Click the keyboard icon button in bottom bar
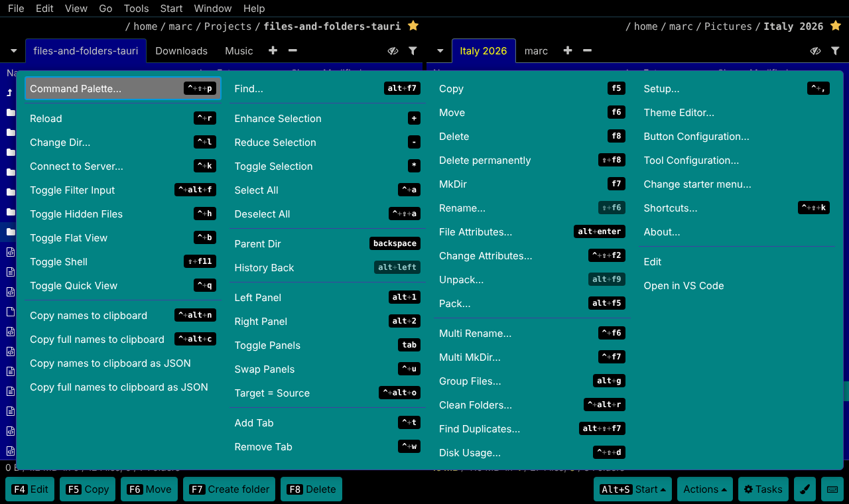 tap(832, 489)
